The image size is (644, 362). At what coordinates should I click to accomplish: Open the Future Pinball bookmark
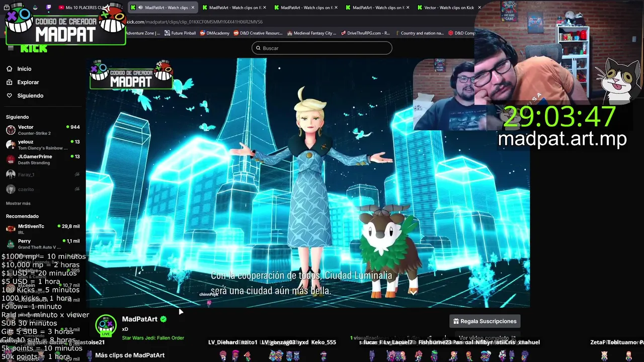pyautogui.click(x=180, y=33)
